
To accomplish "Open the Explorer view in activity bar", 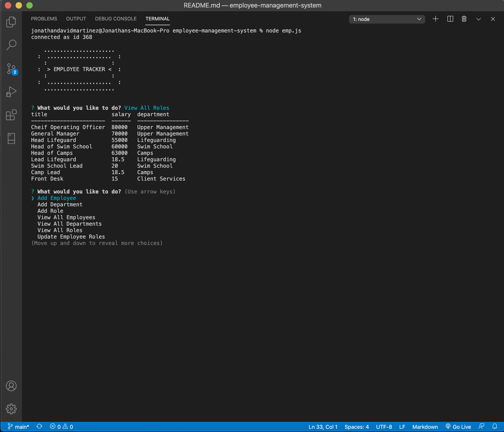I will click(x=11, y=22).
